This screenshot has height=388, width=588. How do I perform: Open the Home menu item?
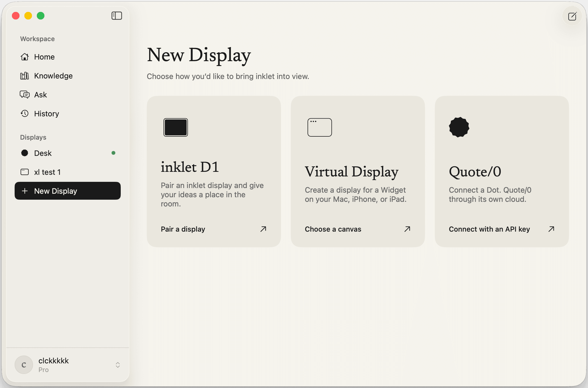68,57
